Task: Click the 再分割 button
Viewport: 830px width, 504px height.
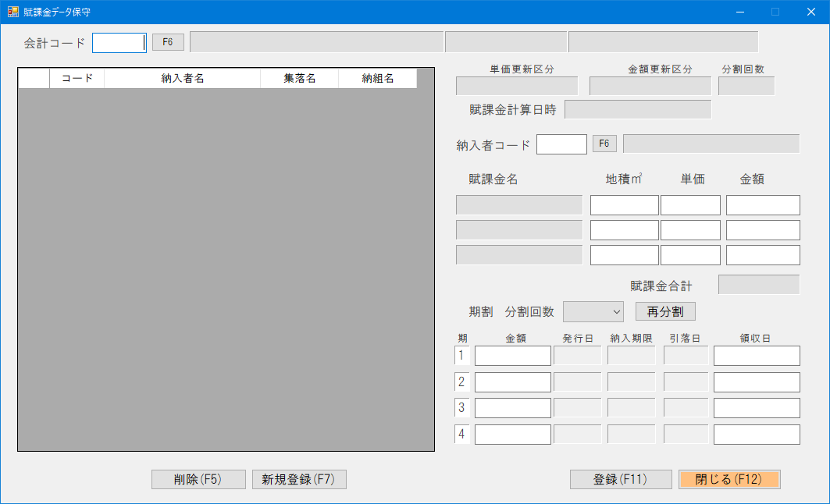Action: (x=664, y=311)
